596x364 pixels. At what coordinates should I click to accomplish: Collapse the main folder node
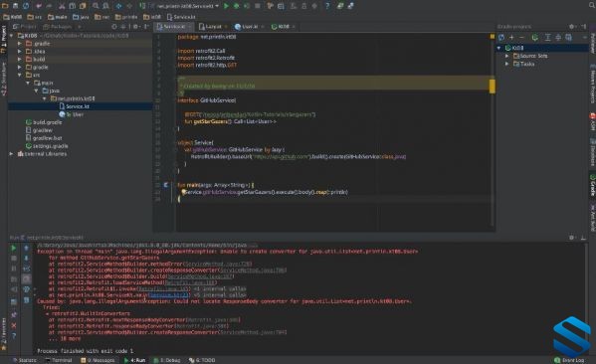coord(28,83)
